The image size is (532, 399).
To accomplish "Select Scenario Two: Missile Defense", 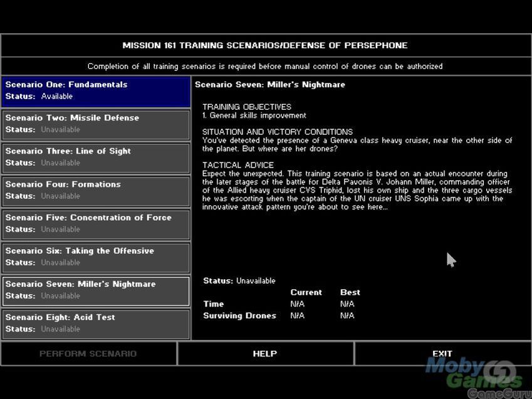I will (x=96, y=125).
